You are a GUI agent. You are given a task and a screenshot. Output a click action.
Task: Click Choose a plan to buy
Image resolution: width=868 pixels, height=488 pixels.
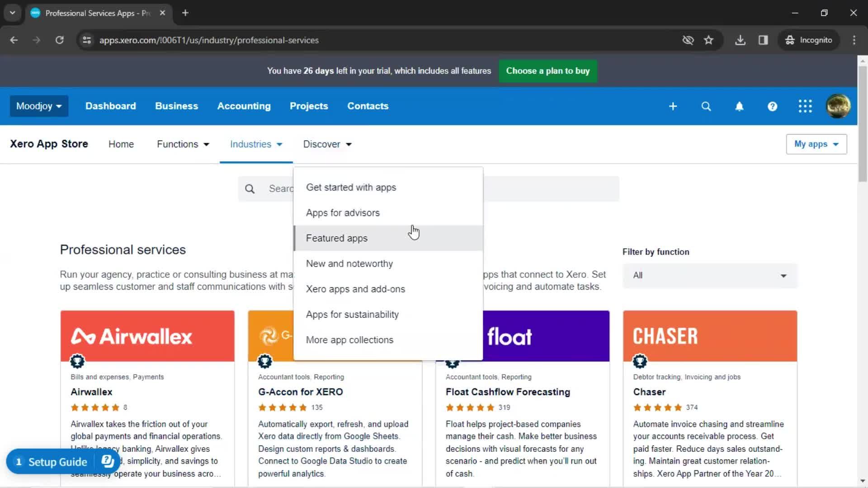point(547,71)
